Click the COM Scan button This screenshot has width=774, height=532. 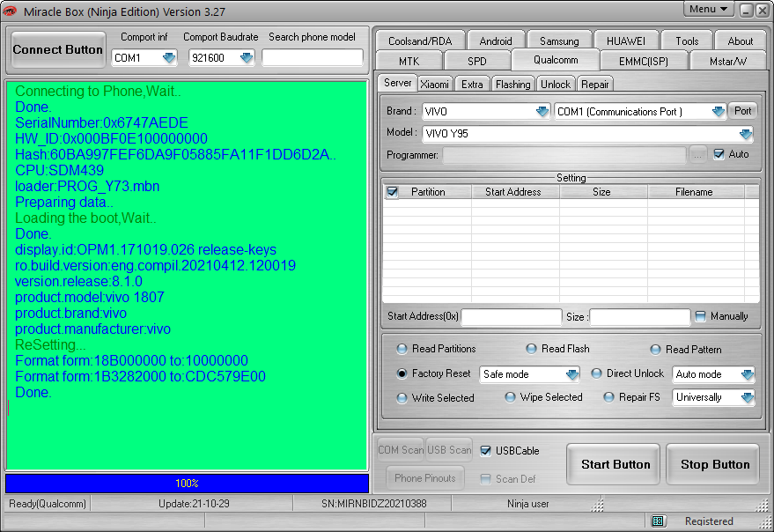coord(401,450)
